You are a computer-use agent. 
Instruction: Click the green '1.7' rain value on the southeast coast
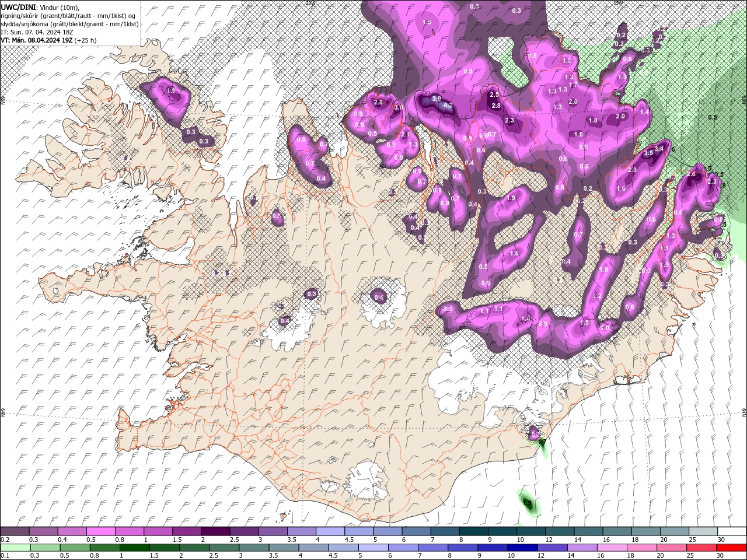pos(542,442)
